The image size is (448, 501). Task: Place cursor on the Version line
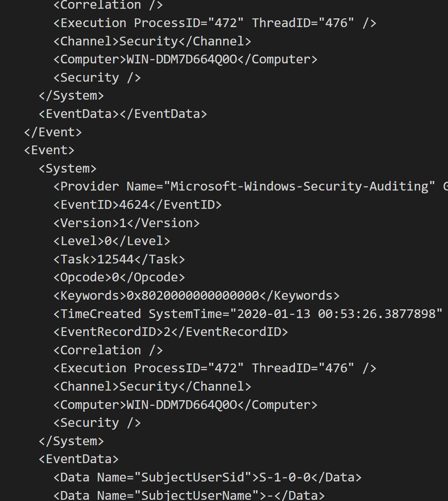point(126,223)
